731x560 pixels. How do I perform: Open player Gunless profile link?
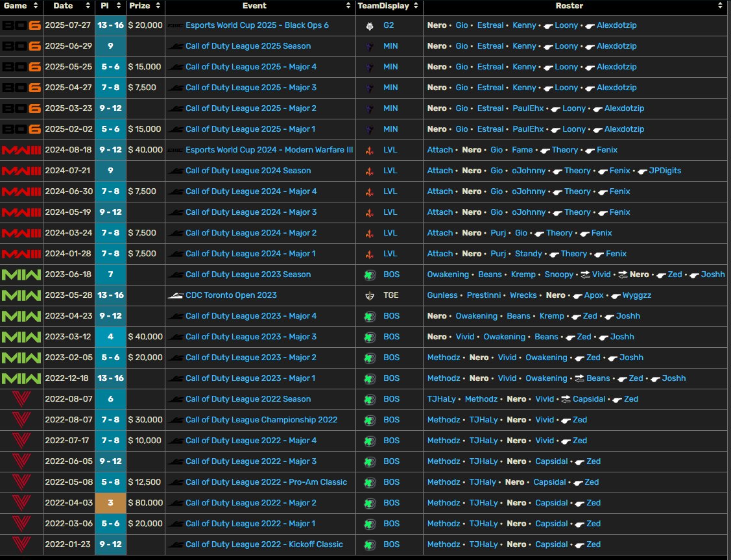[442, 295]
